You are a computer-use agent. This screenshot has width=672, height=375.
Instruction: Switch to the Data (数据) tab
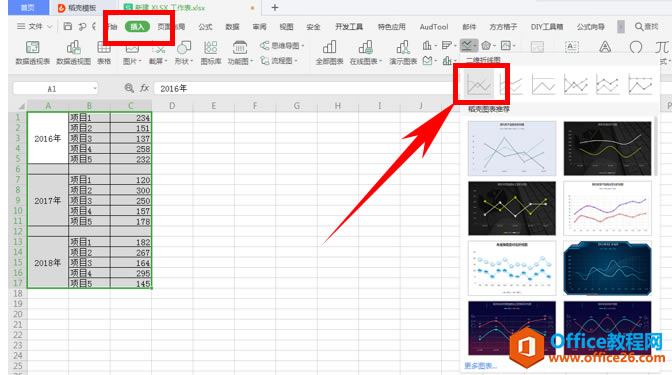(232, 27)
